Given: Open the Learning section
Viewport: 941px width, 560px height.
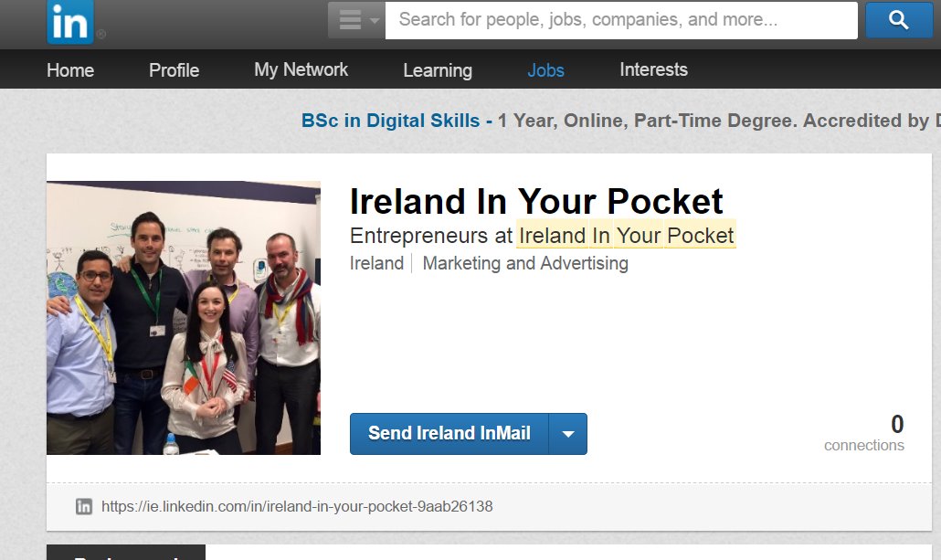Looking at the screenshot, I should click(x=438, y=69).
